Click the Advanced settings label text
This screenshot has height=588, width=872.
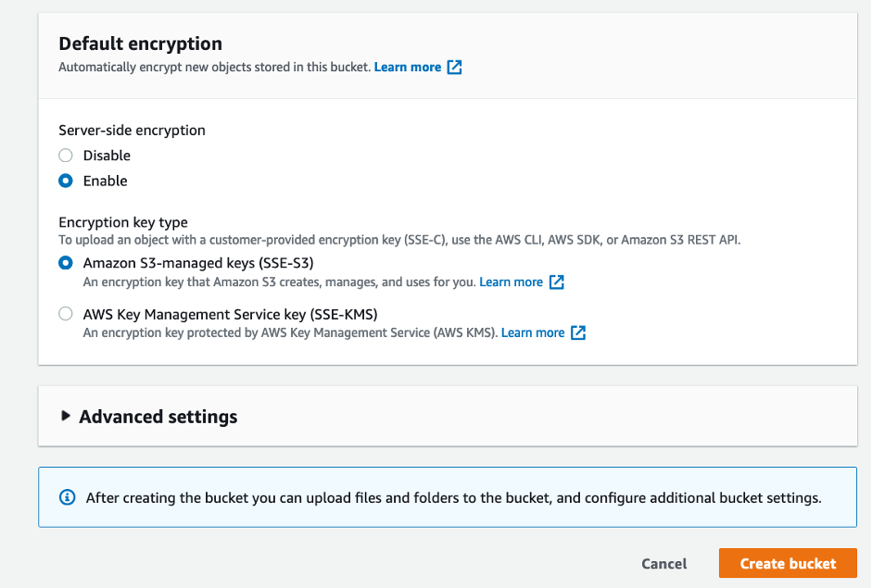[x=157, y=417]
